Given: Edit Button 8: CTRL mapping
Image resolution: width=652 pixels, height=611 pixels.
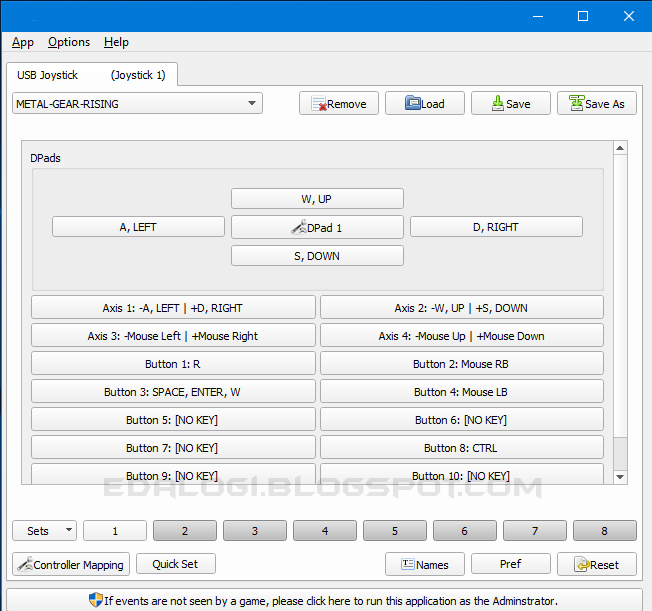Looking at the screenshot, I should click(x=462, y=447).
